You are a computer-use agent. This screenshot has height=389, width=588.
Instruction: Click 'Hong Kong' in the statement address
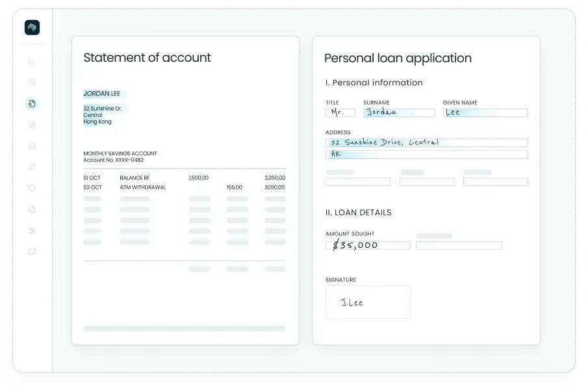[x=97, y=122]
